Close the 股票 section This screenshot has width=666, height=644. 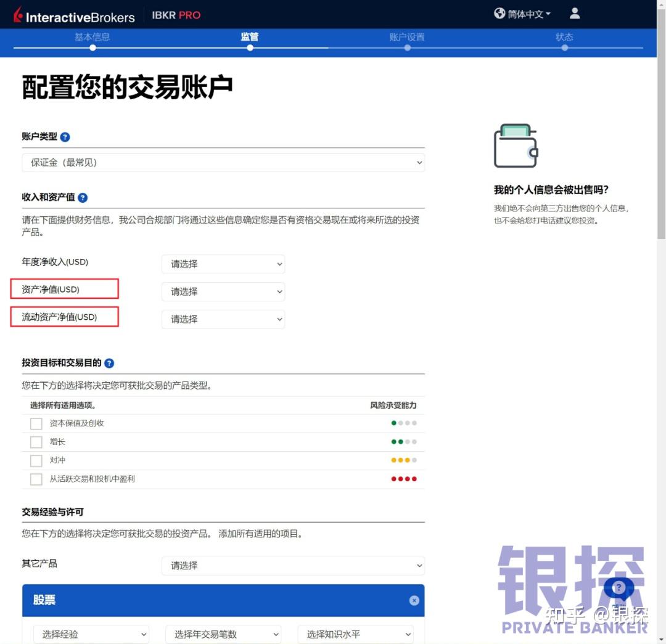[414, 600]
